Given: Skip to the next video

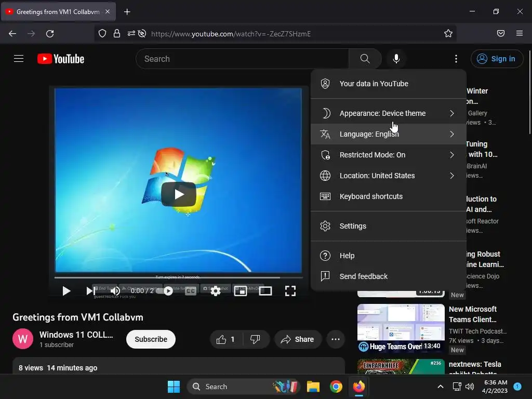Looking at the screenshot, I should tap(90, 291).
